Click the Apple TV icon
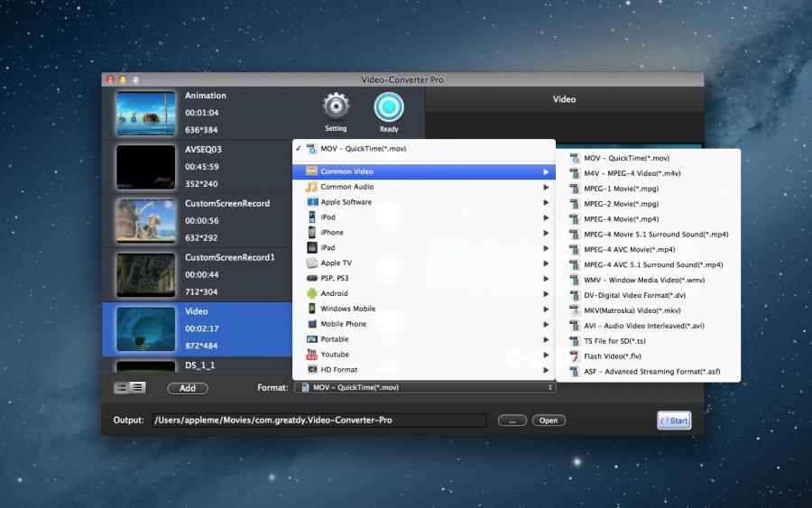This screenshot has width=812, height=508. (x=312, y=263)
